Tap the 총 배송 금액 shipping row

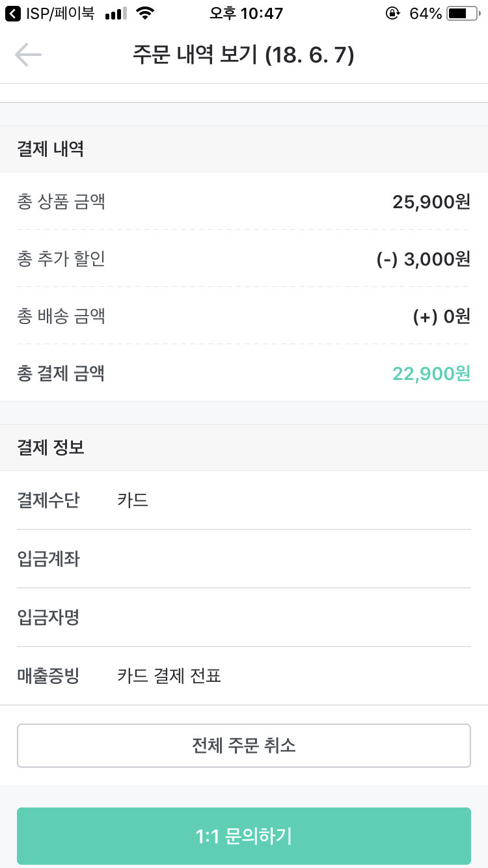coord(244,316)
